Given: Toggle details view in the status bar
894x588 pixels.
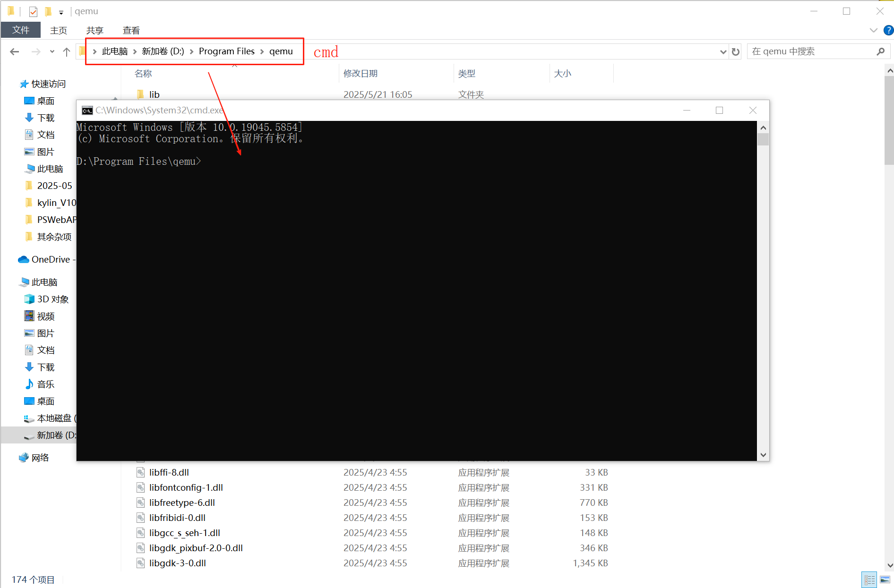Looking at the screenshot, I should [868, 579].
